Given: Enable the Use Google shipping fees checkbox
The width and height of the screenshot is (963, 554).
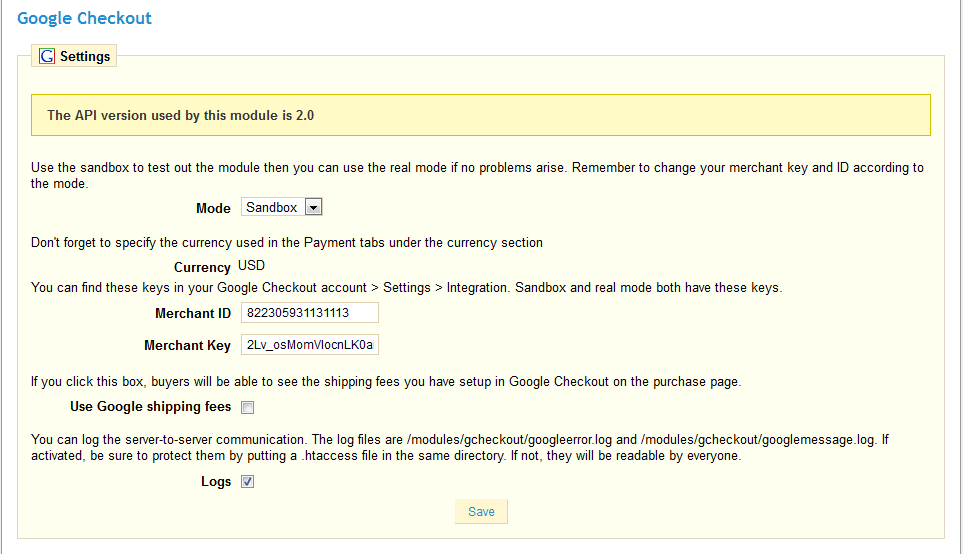Looking at the screenshot, I should [247, 407].
